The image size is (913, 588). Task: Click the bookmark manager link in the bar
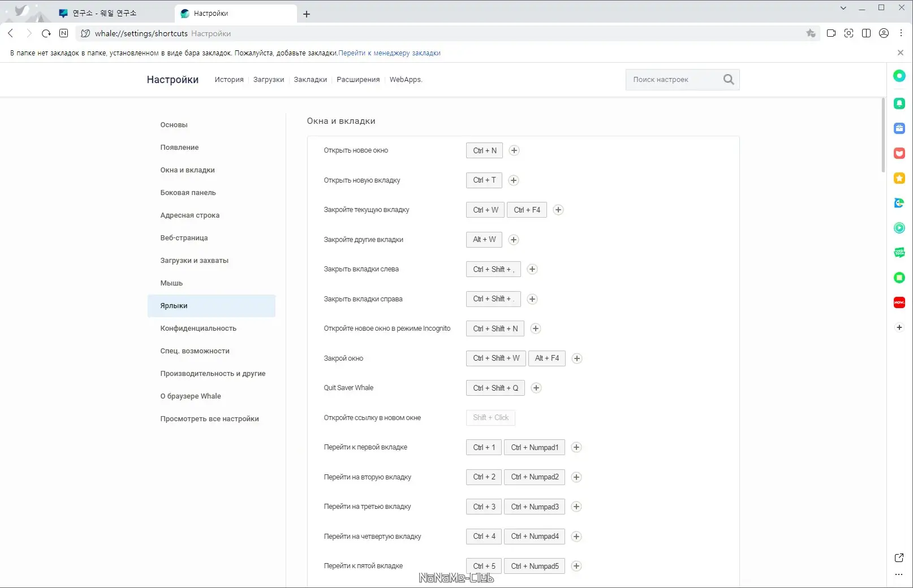389,53
